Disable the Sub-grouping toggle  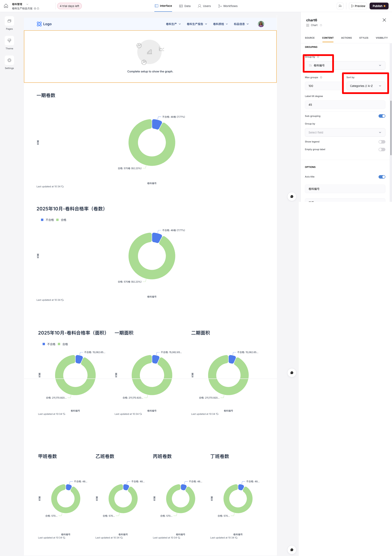point(382,116)
